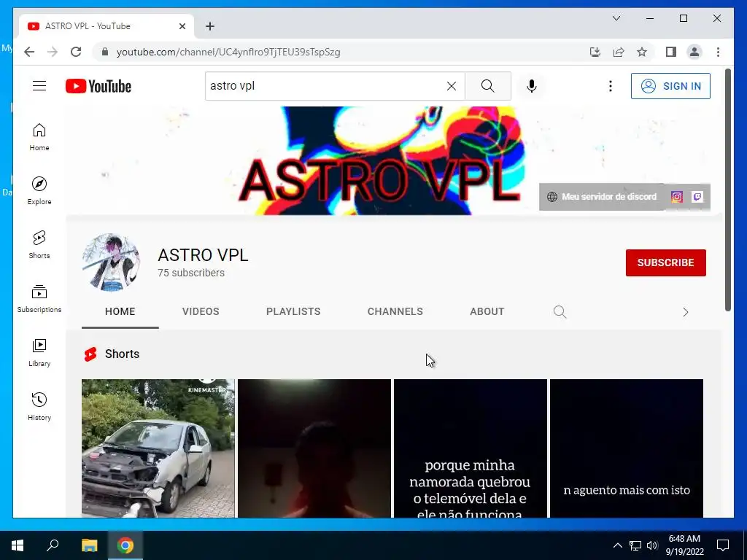
Task: Open the dark silhouette Short thumbnail
Action: pos(314,448)
